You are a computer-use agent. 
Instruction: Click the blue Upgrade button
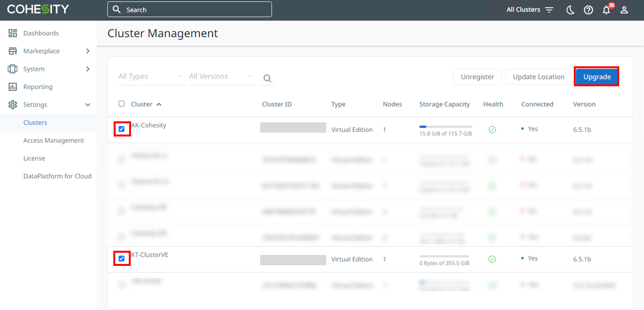pos(597,77)
